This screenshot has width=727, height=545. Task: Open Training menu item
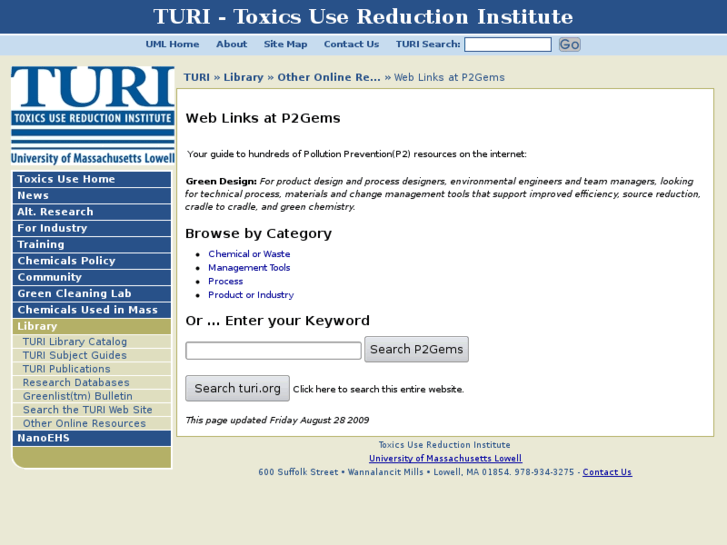[92, 244]
